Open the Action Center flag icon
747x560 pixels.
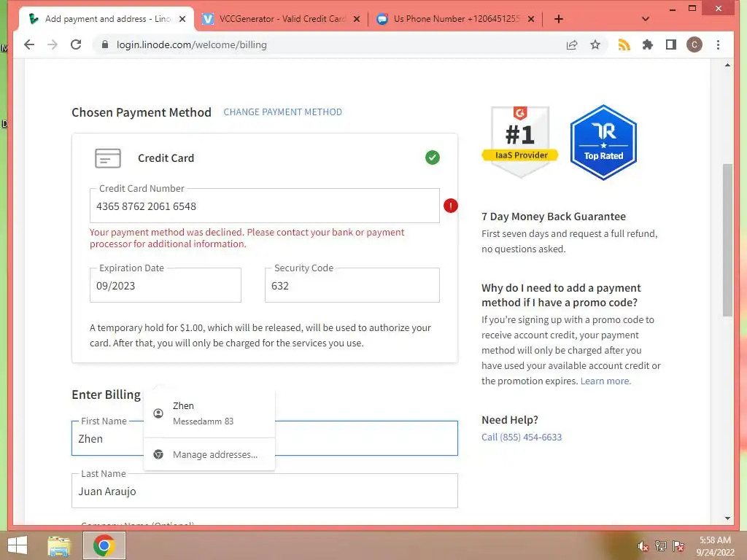click(x=678, y=546)
